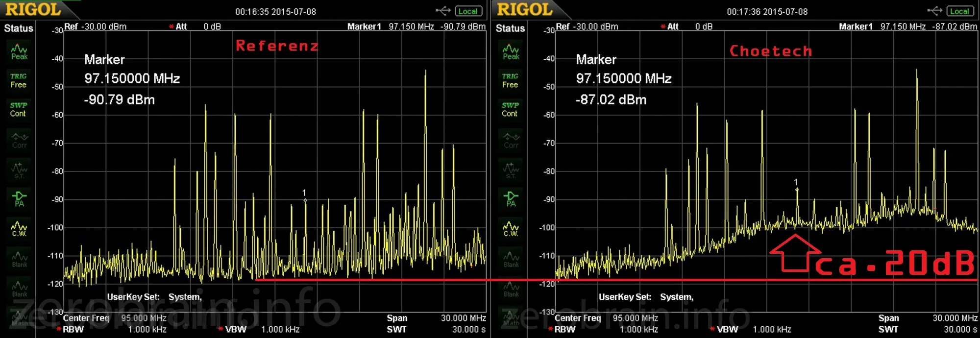
Task: Click Ref -30.00 dBm on the Referenz screen
Action: 96,26
